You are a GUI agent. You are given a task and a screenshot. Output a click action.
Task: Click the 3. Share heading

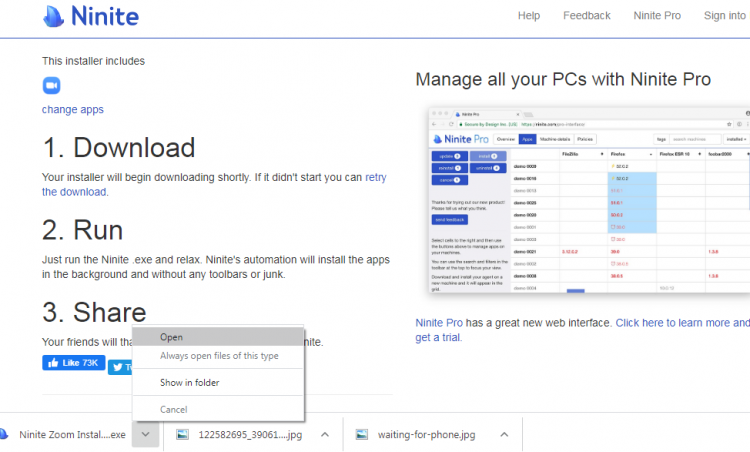pyautogui.click(x=94, y=312)
